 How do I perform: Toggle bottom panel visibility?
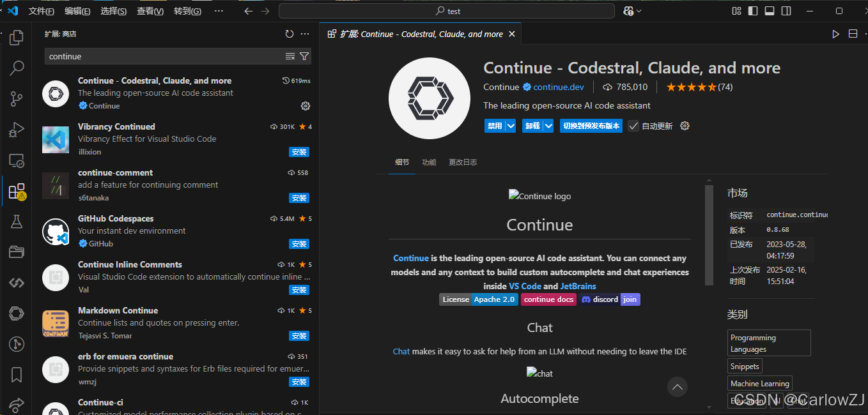click(770, 11)
